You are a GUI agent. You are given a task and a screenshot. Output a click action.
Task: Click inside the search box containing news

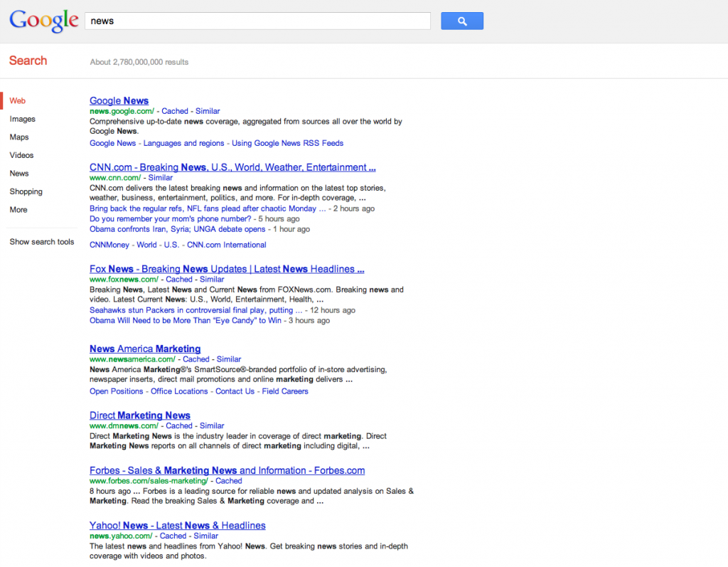257,21
